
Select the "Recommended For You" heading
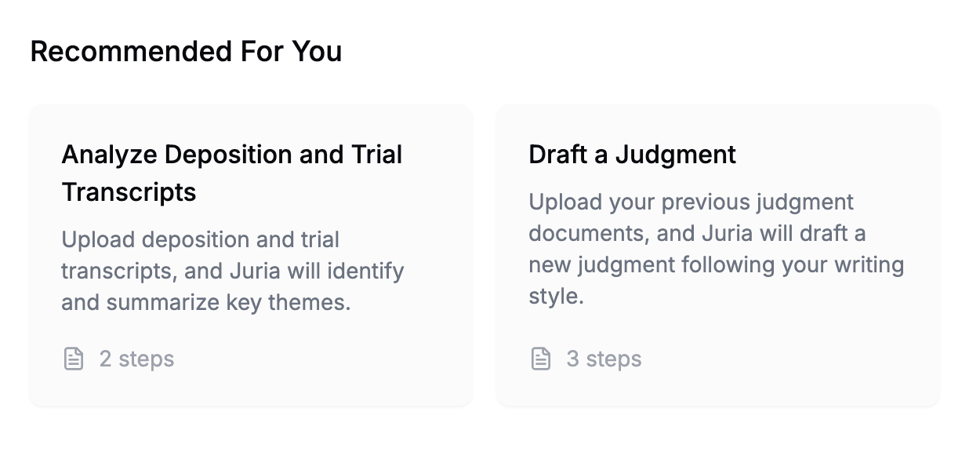pyautogui.click(x=186, y=52)
